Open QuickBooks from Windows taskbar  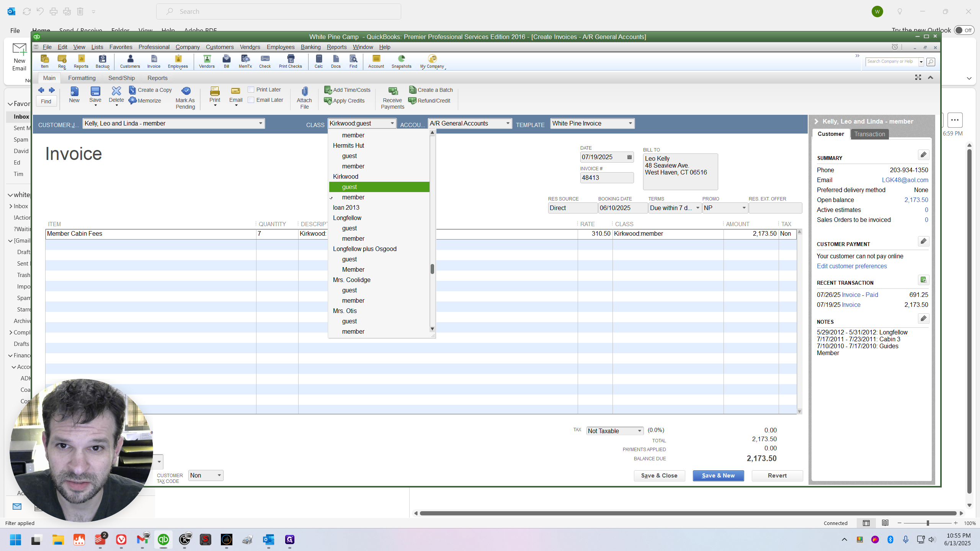(x=163, y=540)
